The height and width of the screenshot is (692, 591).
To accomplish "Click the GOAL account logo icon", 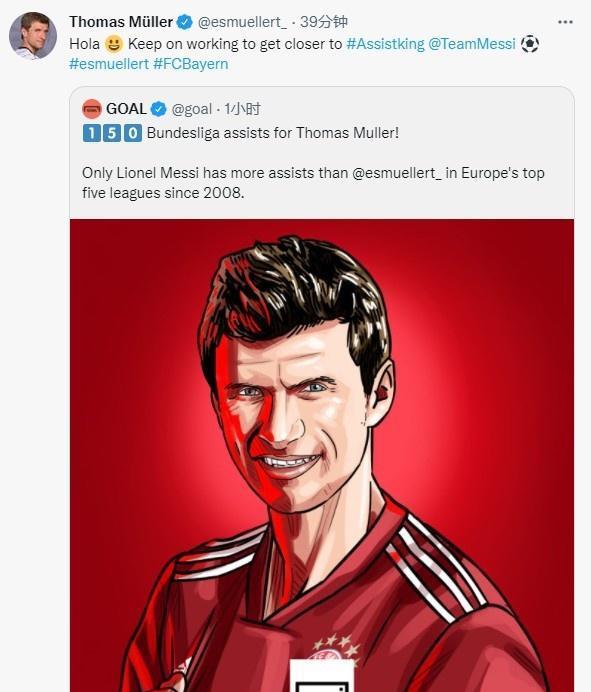I will 92,109.
